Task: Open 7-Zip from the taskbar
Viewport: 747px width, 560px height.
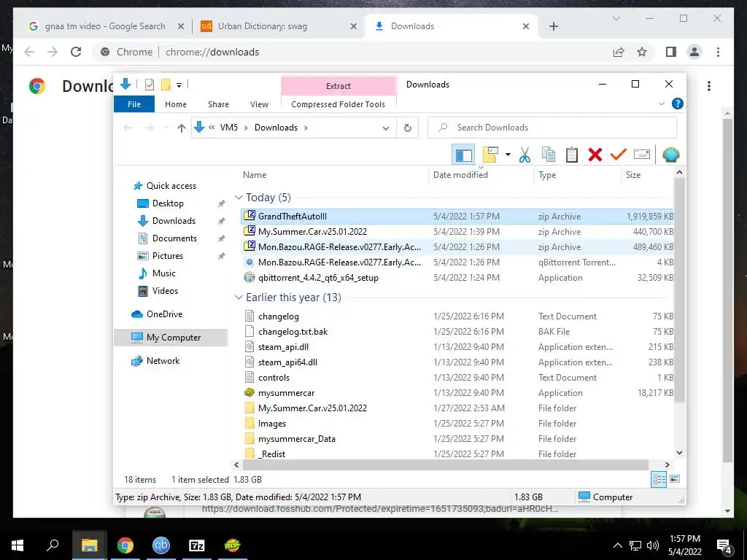Action: tap(196, 545)
